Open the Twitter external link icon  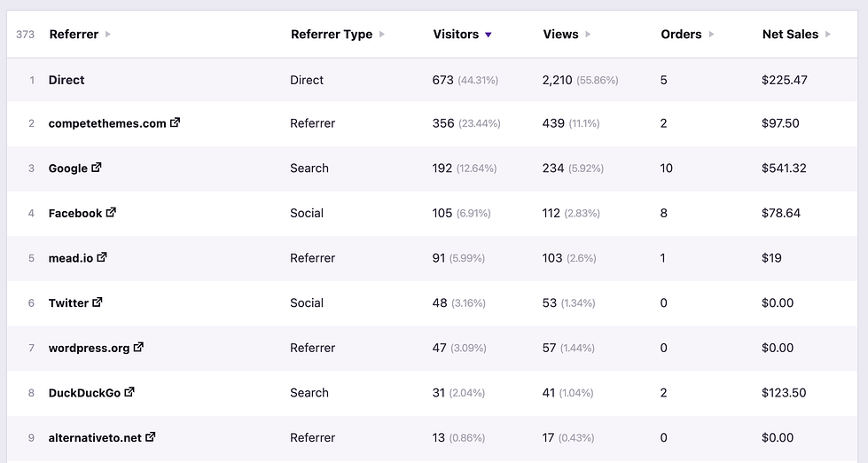point(98,302)
